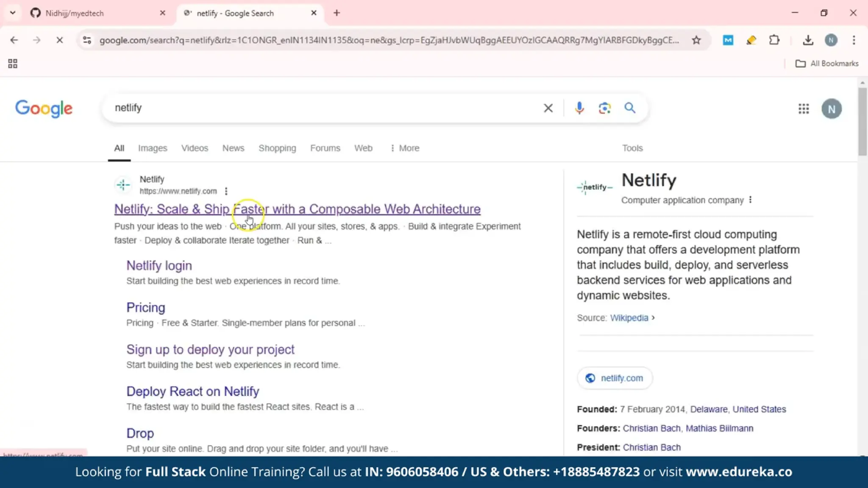
Task: Open three-dot options beside netlify.com URL
Action: tap(226, 191)
